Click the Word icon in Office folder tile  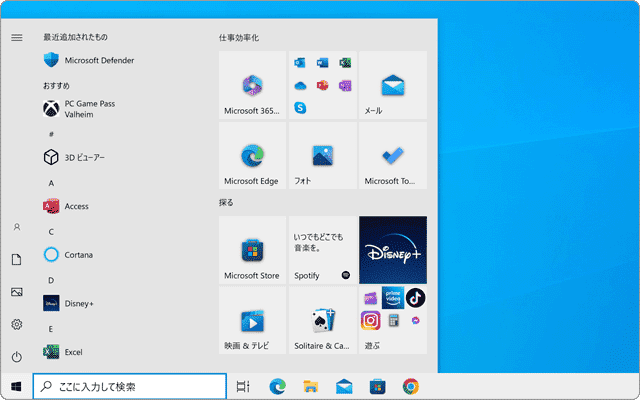(x=322, y=62)
